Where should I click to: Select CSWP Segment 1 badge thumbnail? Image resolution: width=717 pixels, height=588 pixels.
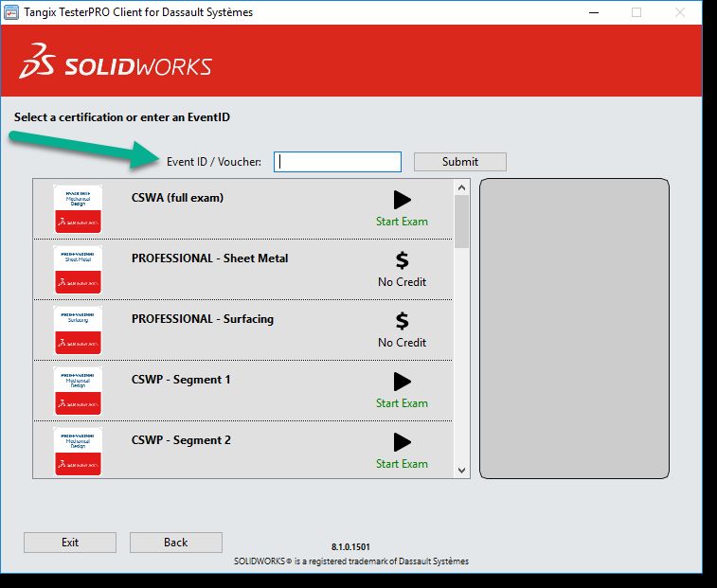click(78, 390)
